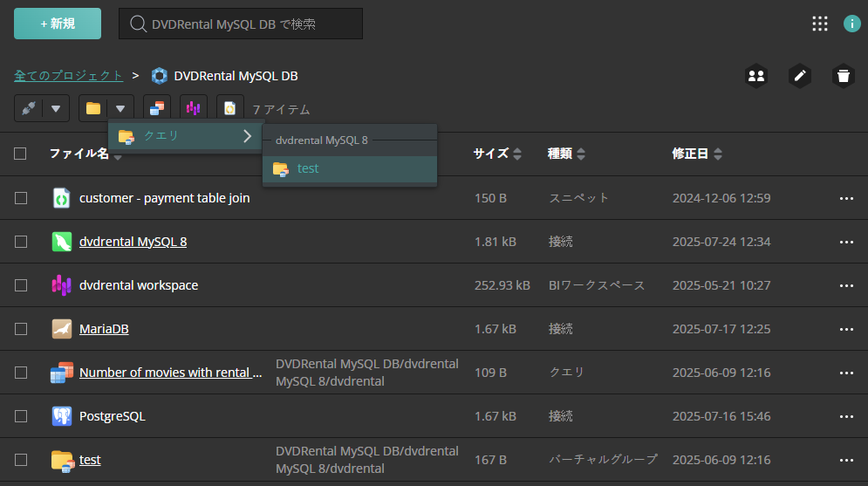Click the DVDRental MySQL DB search field
The width and height of the screenshot is (868, 486).
pos(241,24)
